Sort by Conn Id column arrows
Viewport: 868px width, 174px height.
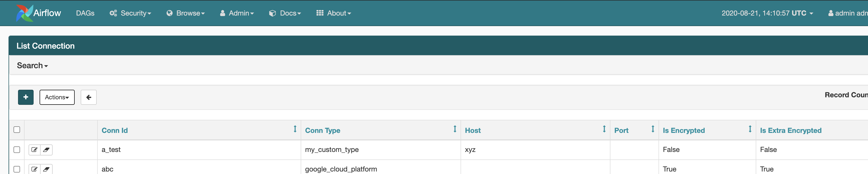point(295,129)
